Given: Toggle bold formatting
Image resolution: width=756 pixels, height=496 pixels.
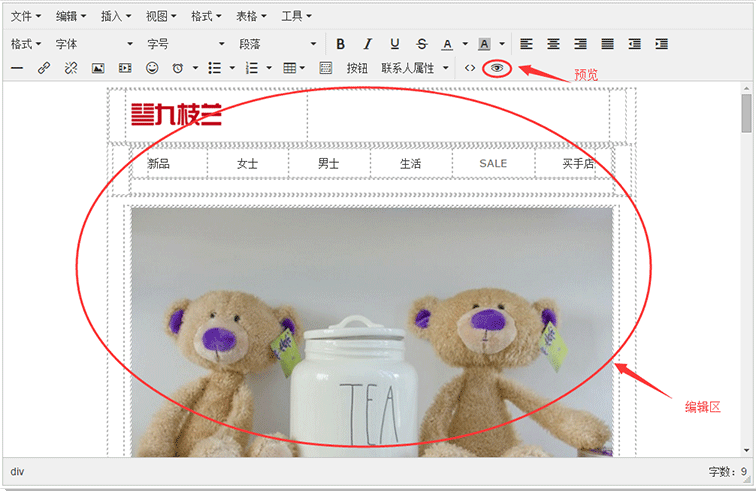Looking at the screenshot, I should pos(341,44).
